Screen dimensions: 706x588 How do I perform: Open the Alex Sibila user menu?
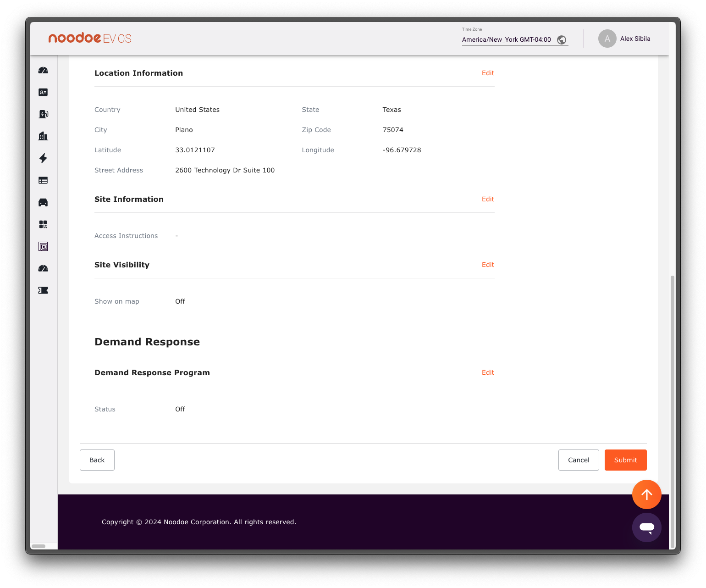point(624,39)
